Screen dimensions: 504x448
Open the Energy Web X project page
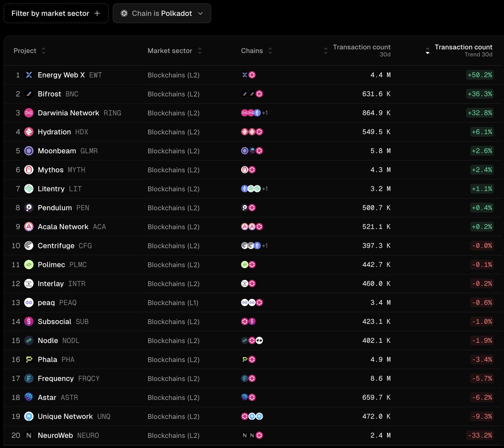point(61,75)
